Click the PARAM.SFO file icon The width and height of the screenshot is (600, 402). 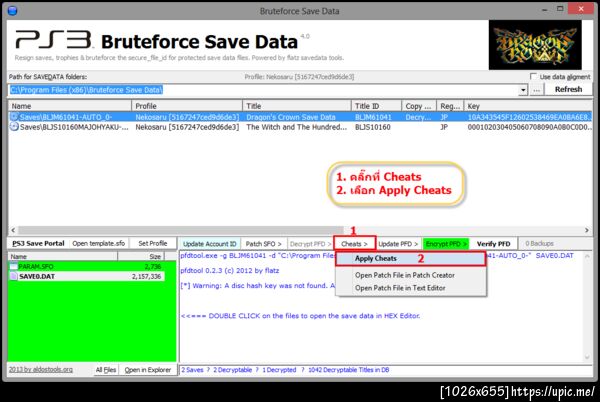coord(14,267)
